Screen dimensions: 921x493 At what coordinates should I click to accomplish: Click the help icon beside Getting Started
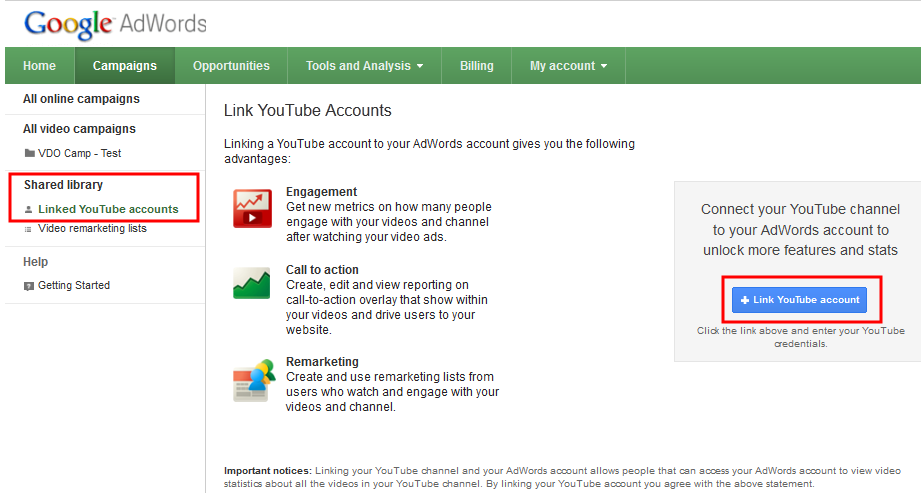click(29, 286)
